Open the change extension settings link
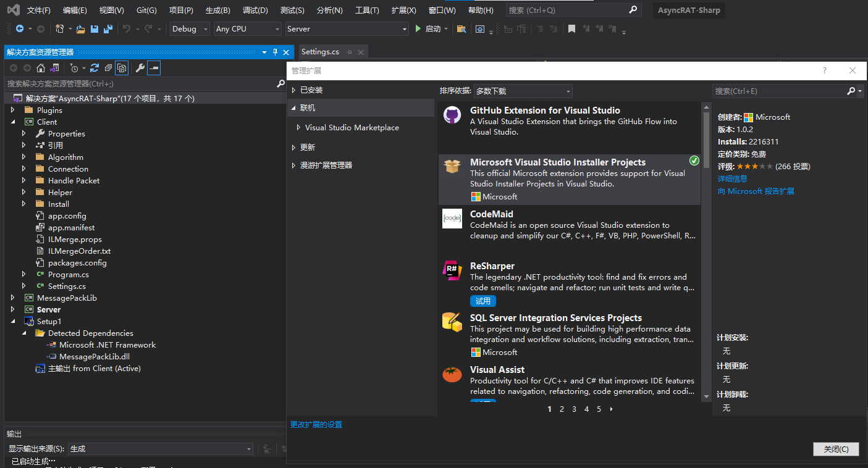The image size is (868, 468). point(316,425)
